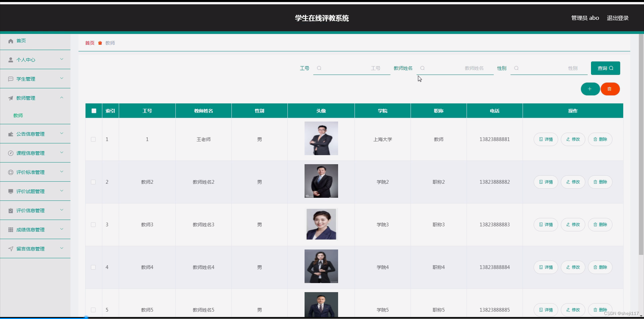Click the chat icon next to 学生管理
This screenshot has height=319, width=644.
10,79
